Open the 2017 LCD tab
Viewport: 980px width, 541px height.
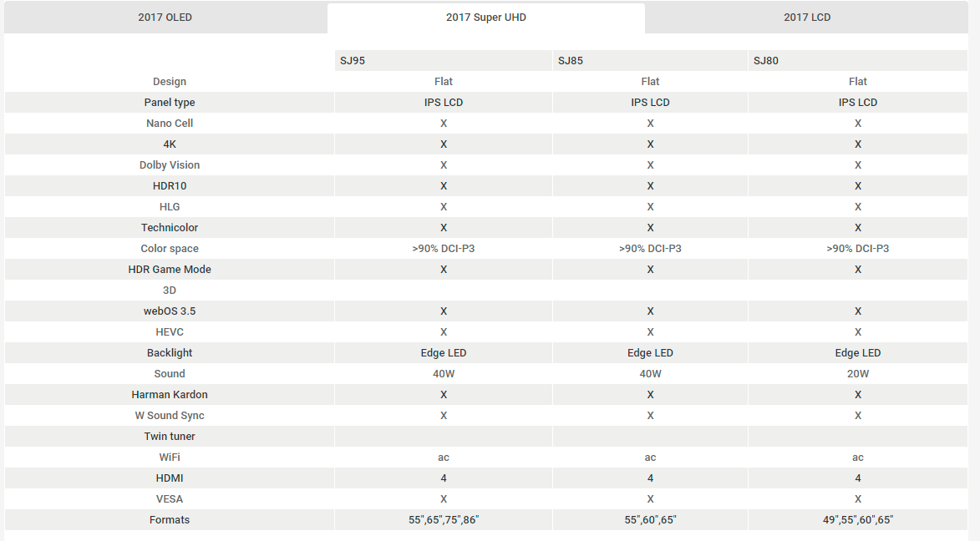click(x=807, y=18)
